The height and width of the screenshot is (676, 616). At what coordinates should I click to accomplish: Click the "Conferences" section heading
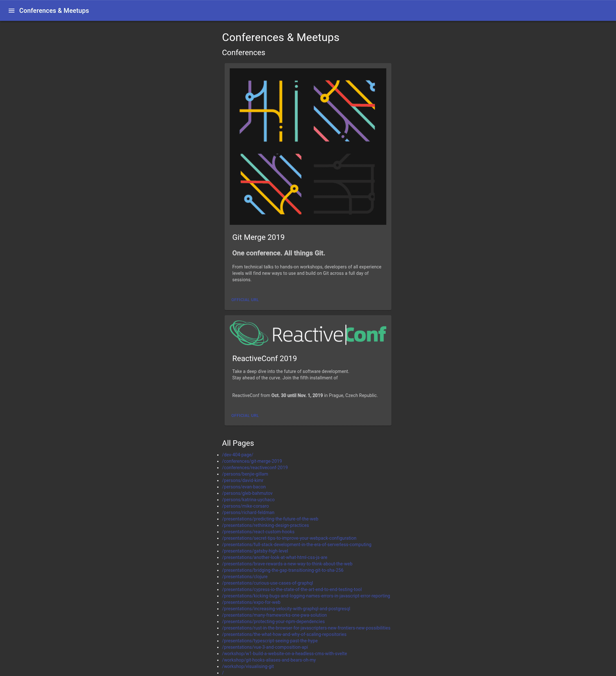click(x=244, y=53)
